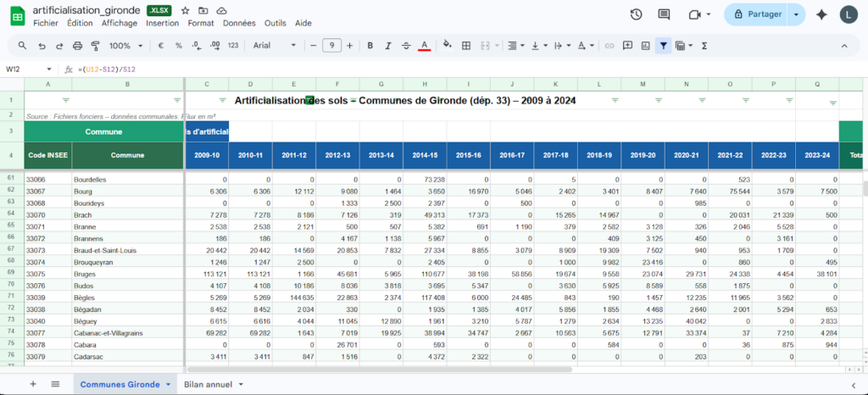The height and width of the screenshot is (395, 868).
Task: Open the Arial font dropdown
Action: 271,46
